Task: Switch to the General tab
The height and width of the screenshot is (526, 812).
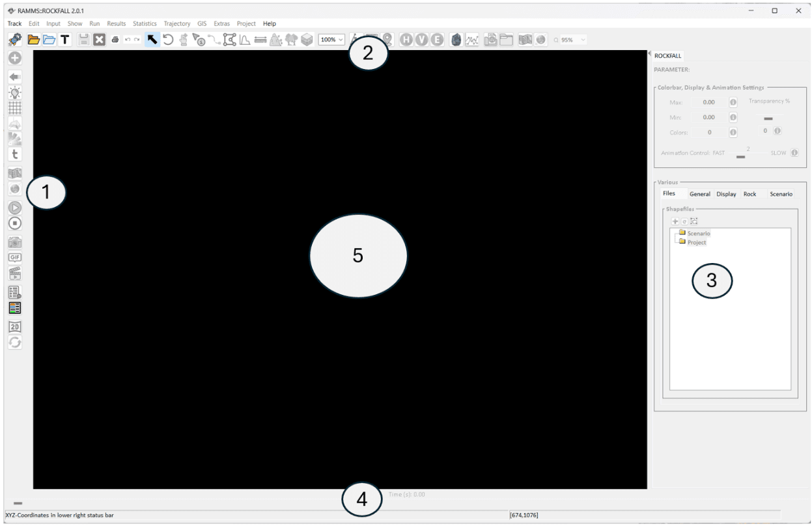Action: 700,194
